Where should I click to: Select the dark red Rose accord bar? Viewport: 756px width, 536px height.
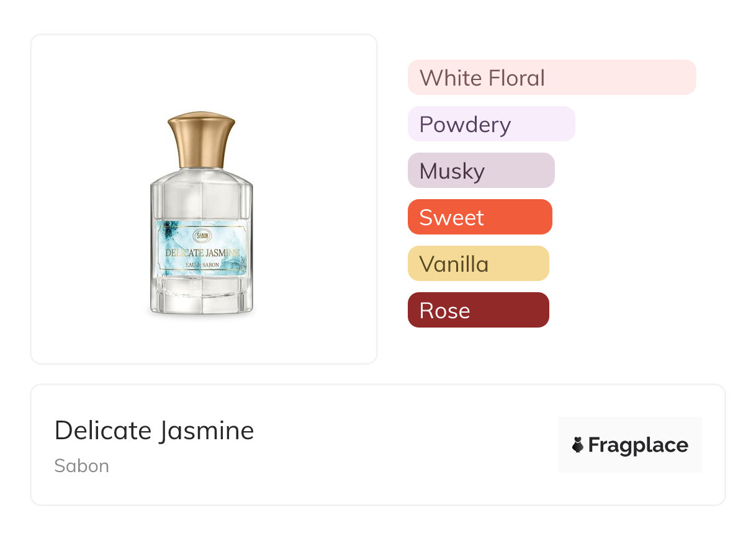[478, 310]
